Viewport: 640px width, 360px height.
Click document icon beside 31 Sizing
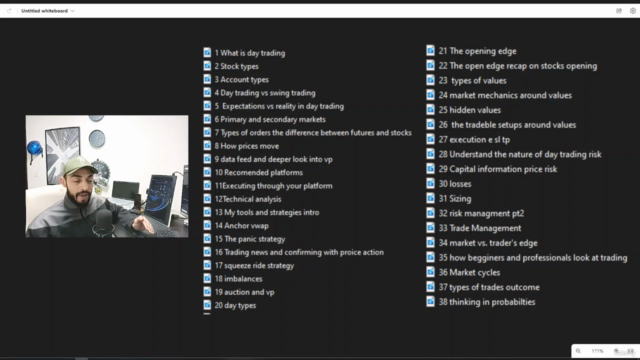[431, 198]
